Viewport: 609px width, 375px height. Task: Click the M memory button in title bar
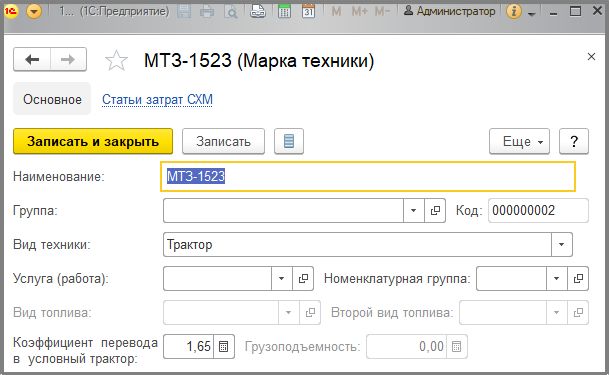[x=336, y=12]
